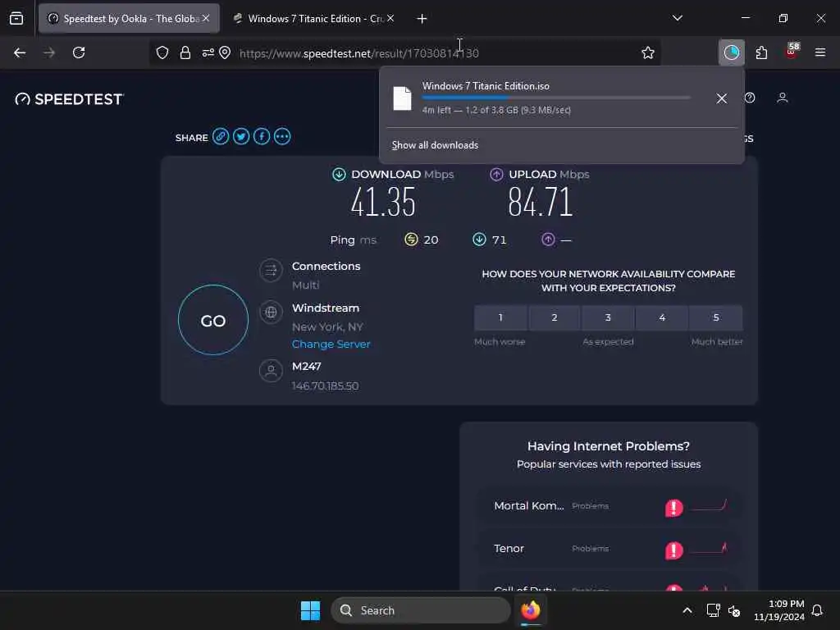Cancel the Windows 7 Titanic Edition download
Screen dimensions: 840x630
722,98
